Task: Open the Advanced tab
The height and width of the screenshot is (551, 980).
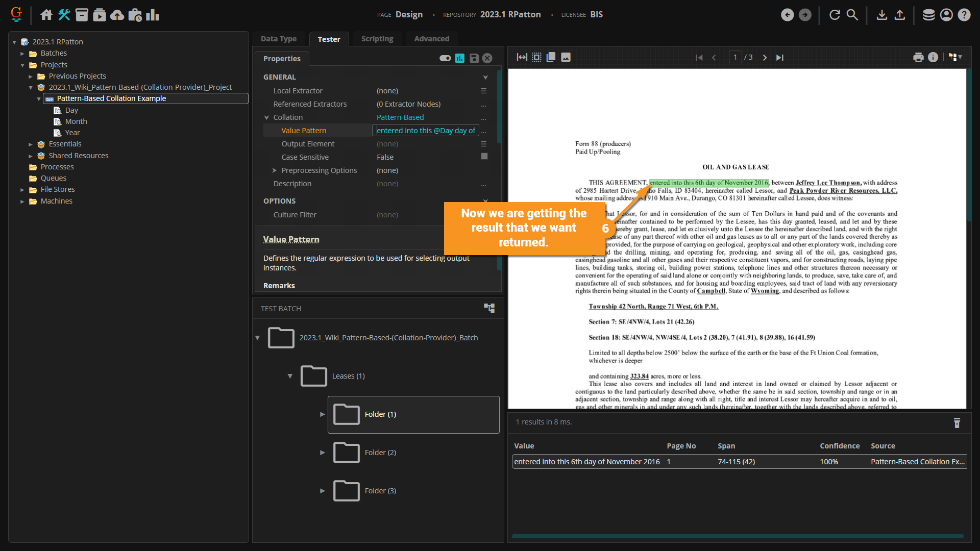Action: click(431, 39)
